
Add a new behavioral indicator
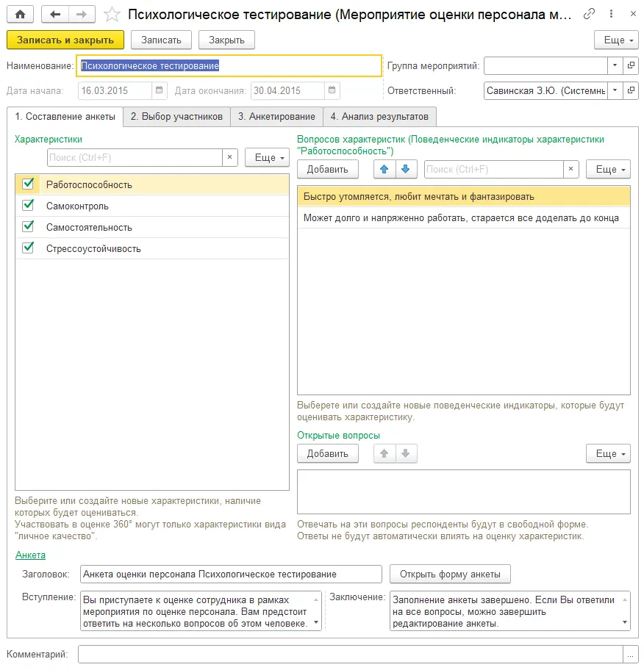coord(328,170)
